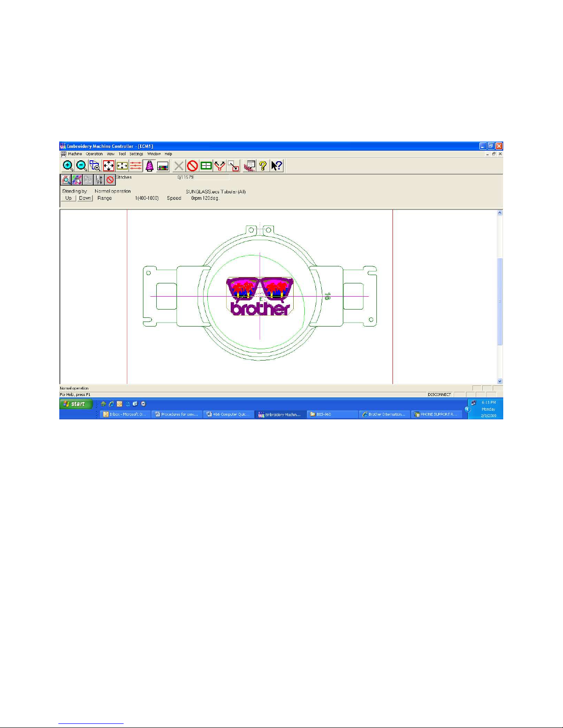Click the design preview magnifier icon
Viewport: 563px width, 728px height.
tap(66, 180)
